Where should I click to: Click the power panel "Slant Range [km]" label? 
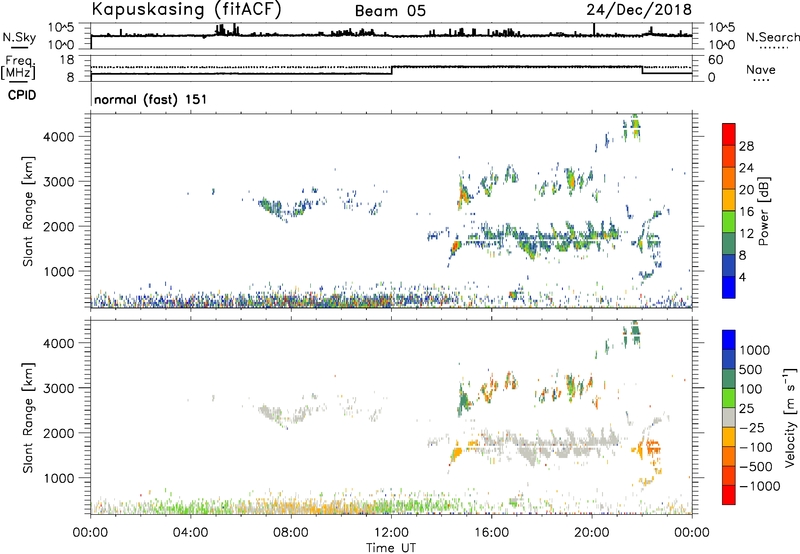coord(28,211)
